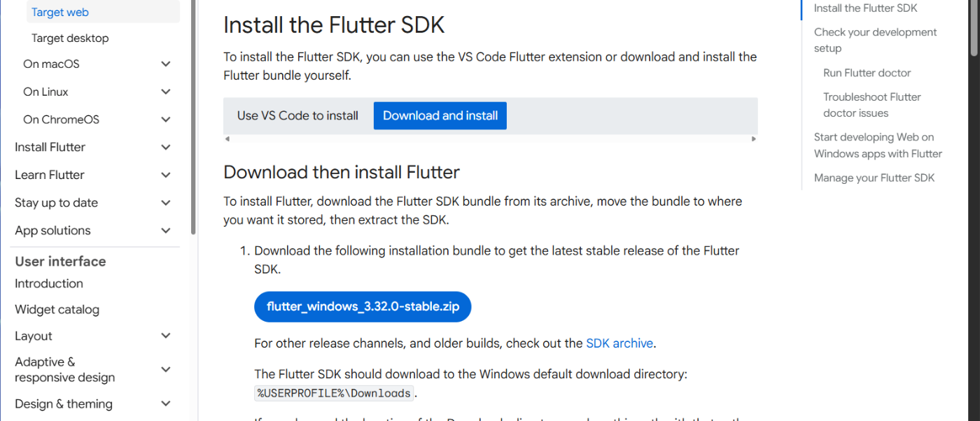This screenshot has width=980, height=421.
Task: Click the tab strip's right scroll arrow
Action: (754, 139)
